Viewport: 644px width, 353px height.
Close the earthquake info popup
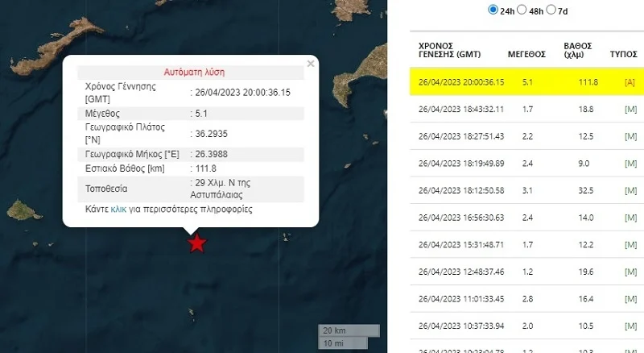tap(311, 64)
